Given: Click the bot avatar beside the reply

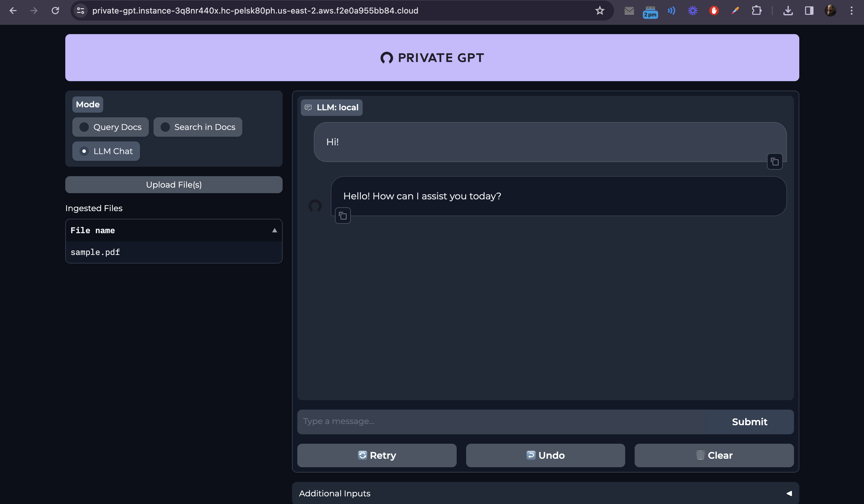Looking at the screenshot, I should 315,206.
